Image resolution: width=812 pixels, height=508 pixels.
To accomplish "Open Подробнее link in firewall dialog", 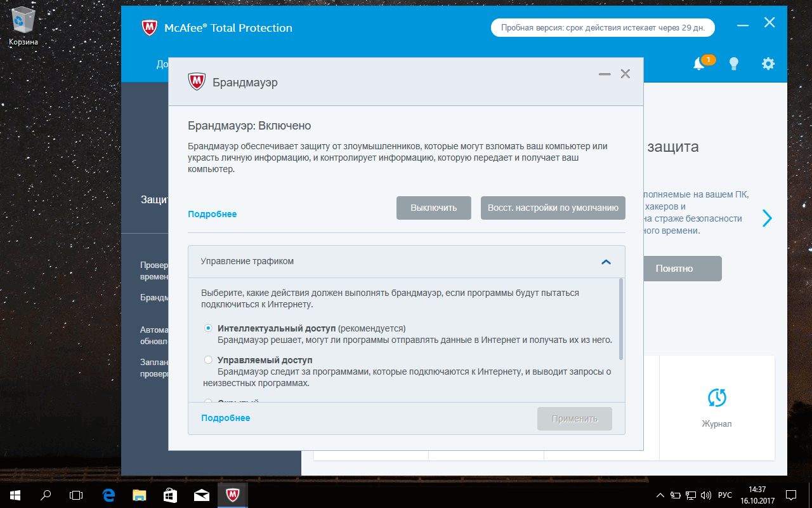I will [213, 213].
